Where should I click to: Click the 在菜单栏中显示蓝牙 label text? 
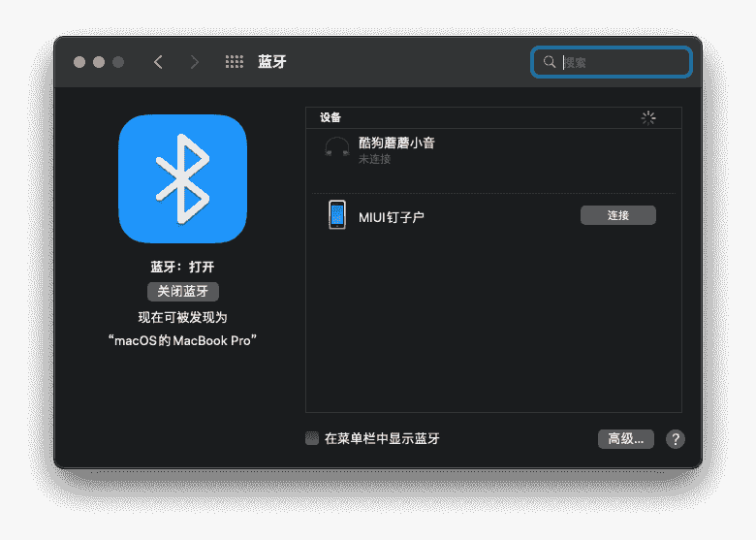pos(382,438)
